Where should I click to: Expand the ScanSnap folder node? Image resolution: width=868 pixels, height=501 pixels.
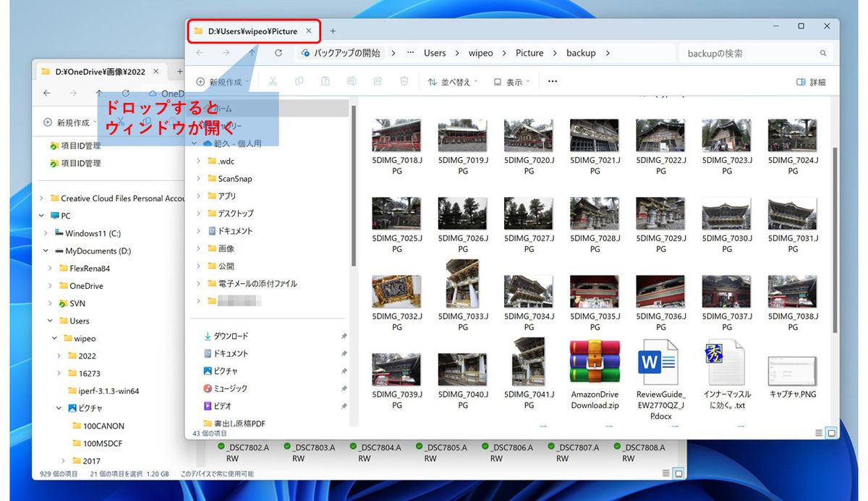pos(199,178)
